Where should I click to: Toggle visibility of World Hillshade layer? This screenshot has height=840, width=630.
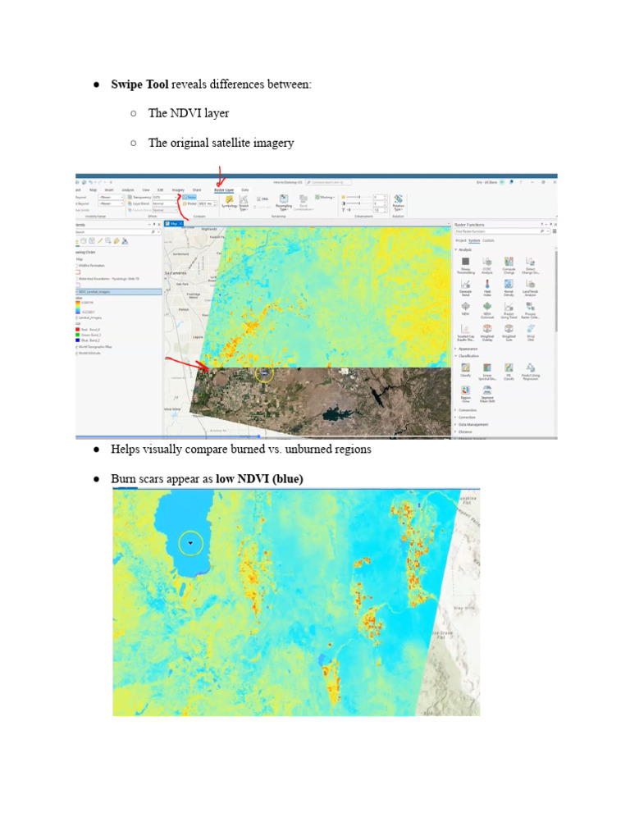coord(77,353)
